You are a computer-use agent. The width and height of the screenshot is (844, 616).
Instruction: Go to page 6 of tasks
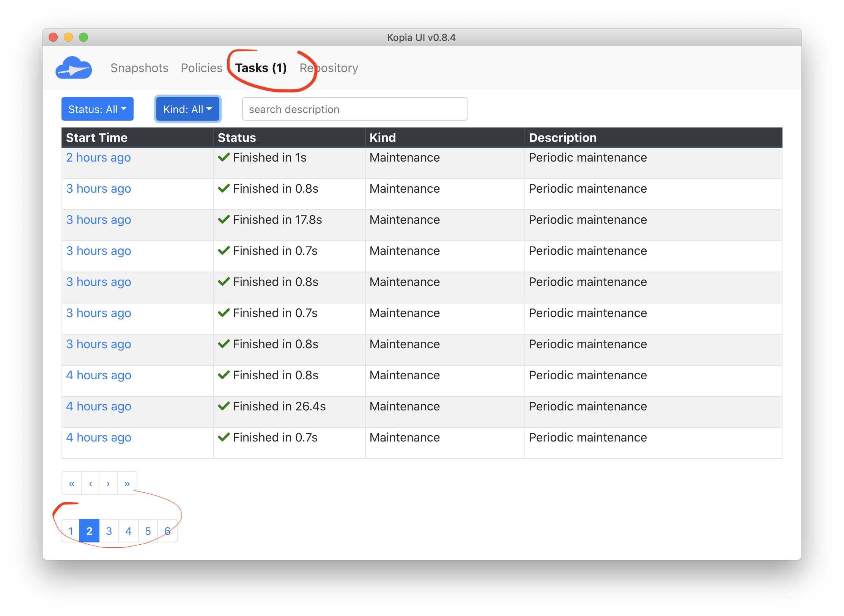pyautogui.click(x=167, y=531)
